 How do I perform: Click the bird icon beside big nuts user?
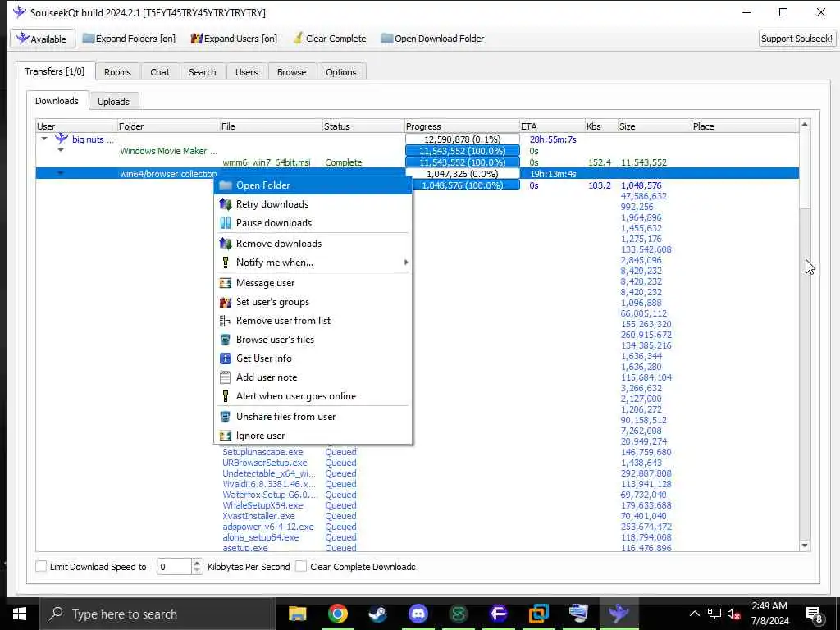click(62, 139)
